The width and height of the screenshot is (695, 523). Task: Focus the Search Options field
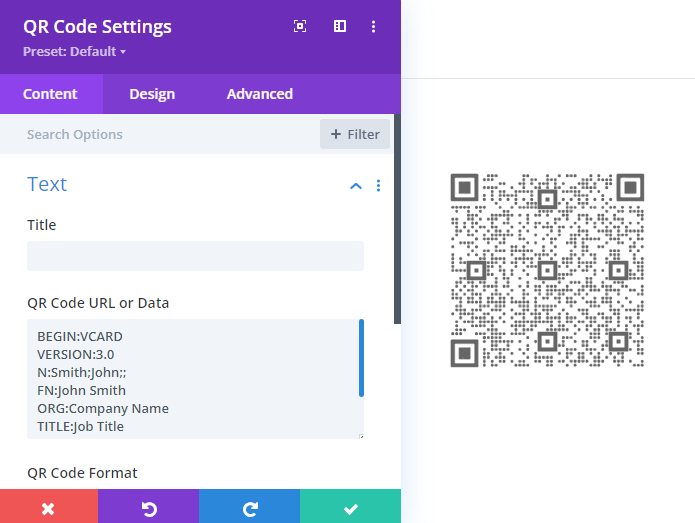point(160,134)
